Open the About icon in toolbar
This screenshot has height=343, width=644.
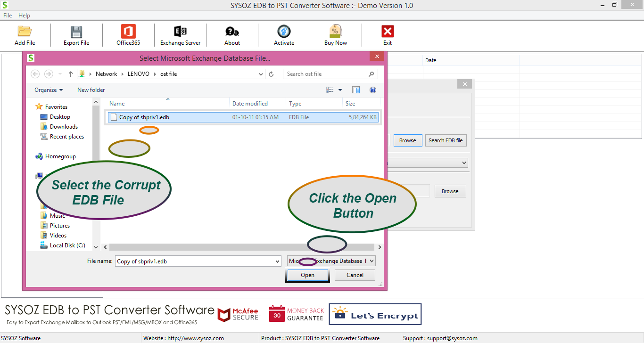point(232,32)
